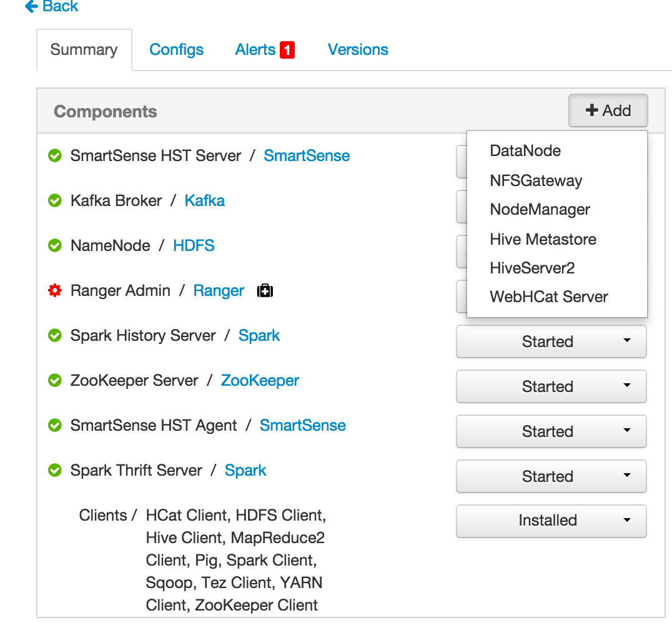Viewport: 672px width, 638px height.
Task: Click the Started dropdown for SmartSense HST Agent
Action: [x=551, y=431]
